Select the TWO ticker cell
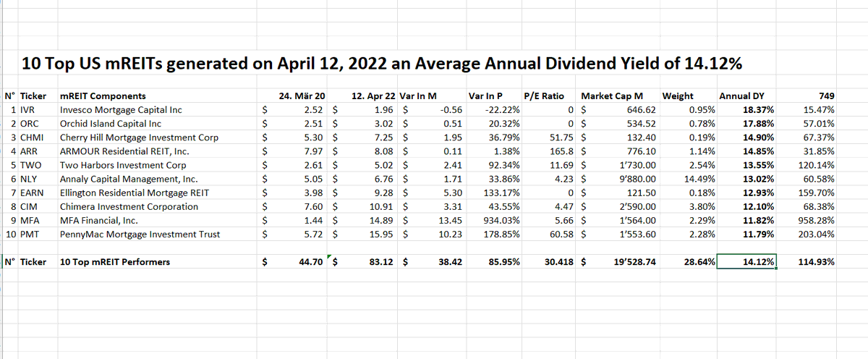The height and width of the screenshot is (359, 868). coord(31,165)
